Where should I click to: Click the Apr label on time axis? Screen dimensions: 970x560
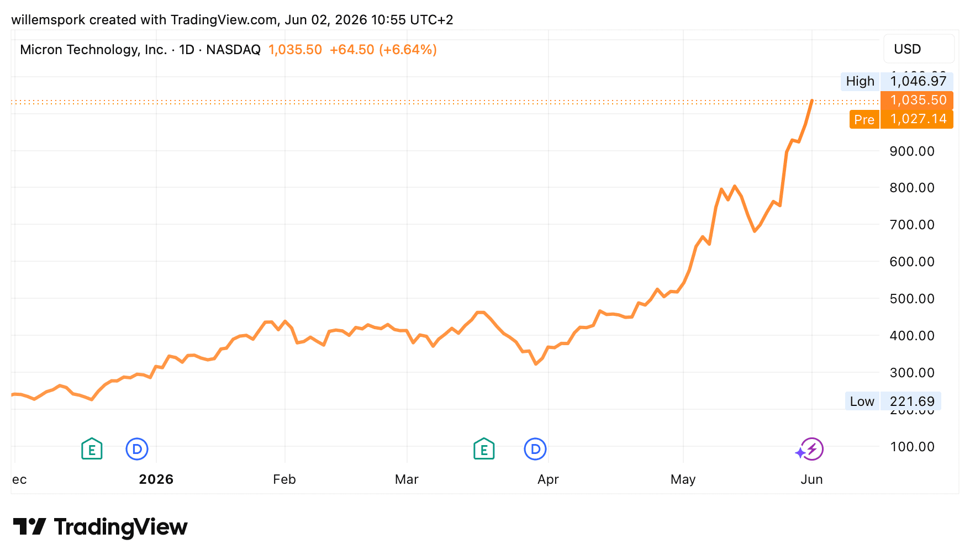tap(548, 479)
